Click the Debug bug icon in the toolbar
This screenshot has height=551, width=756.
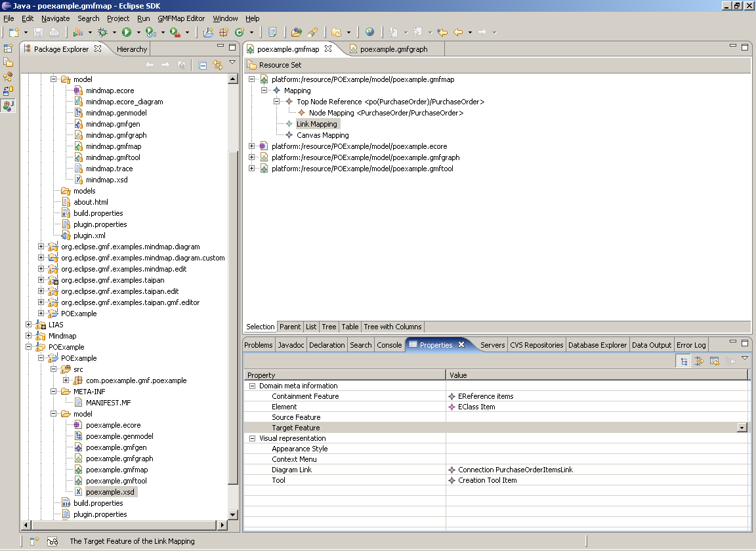coord(102,32)
